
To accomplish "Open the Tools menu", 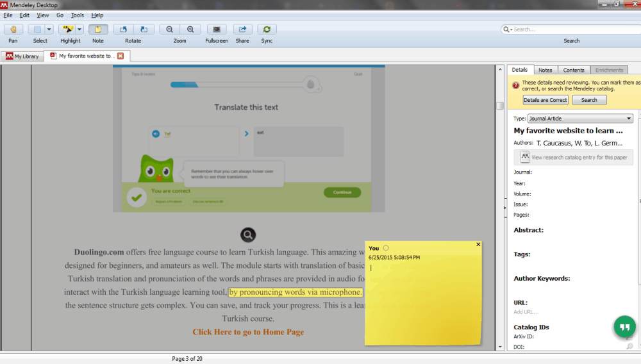I will 78,15.
